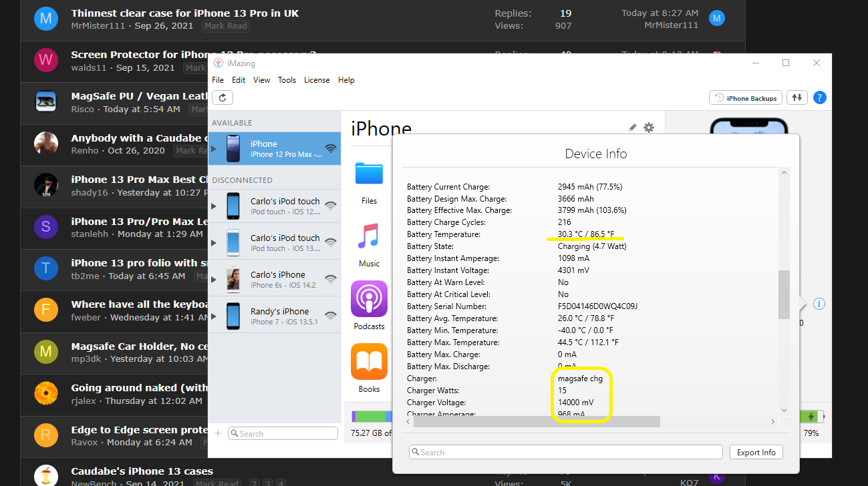Viewport: 868px width, 486px height.
Task: Open the View menu in iMazing
Action: coord(262,80)
